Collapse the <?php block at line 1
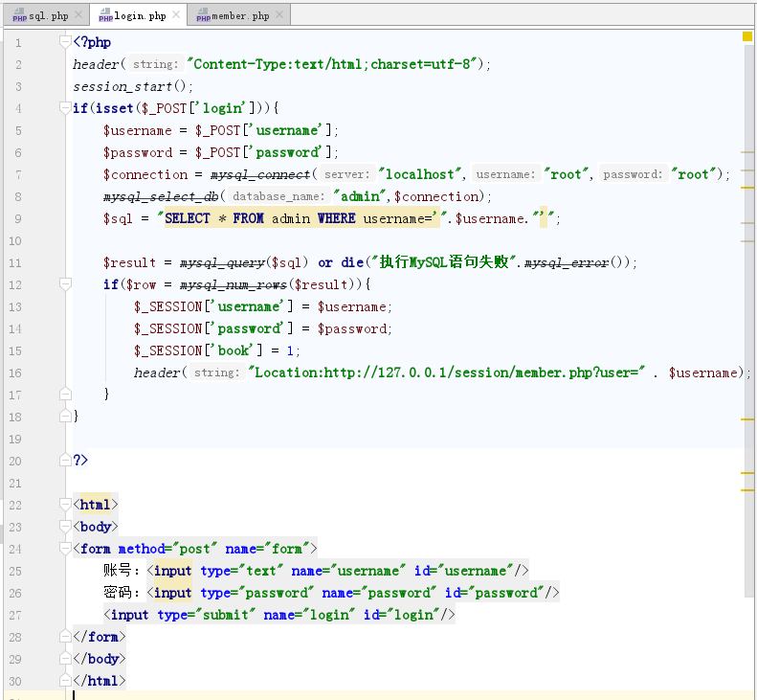Image resolution: width=757 pixels, height=700 pixels. tap(65, 42)
